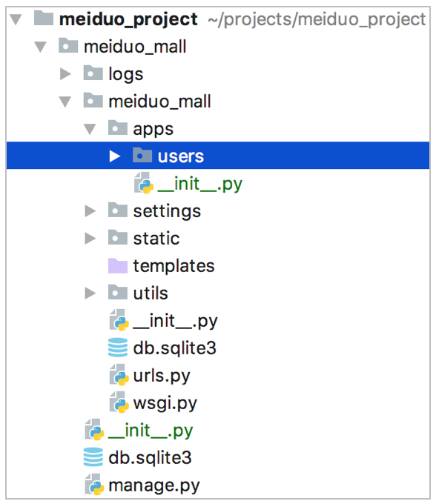Click the purple templates folder icon
Screen dimensions: 436x504
pyautogui.click(x=118, y=265)
